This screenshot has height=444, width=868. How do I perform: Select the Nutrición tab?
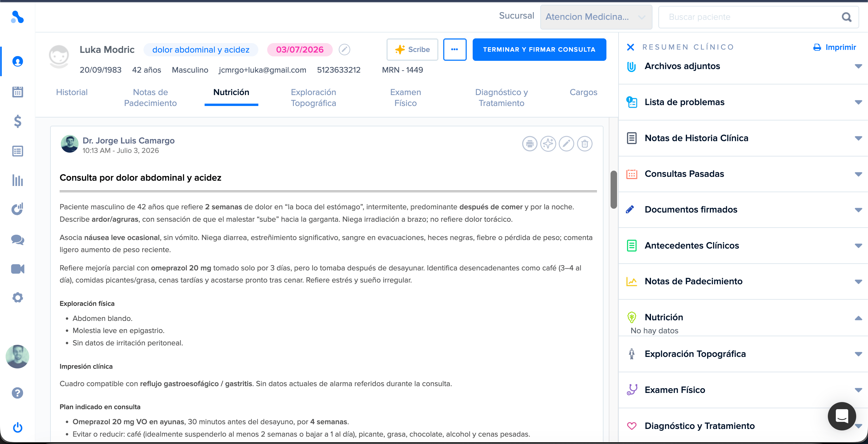[x=231, y=92]
